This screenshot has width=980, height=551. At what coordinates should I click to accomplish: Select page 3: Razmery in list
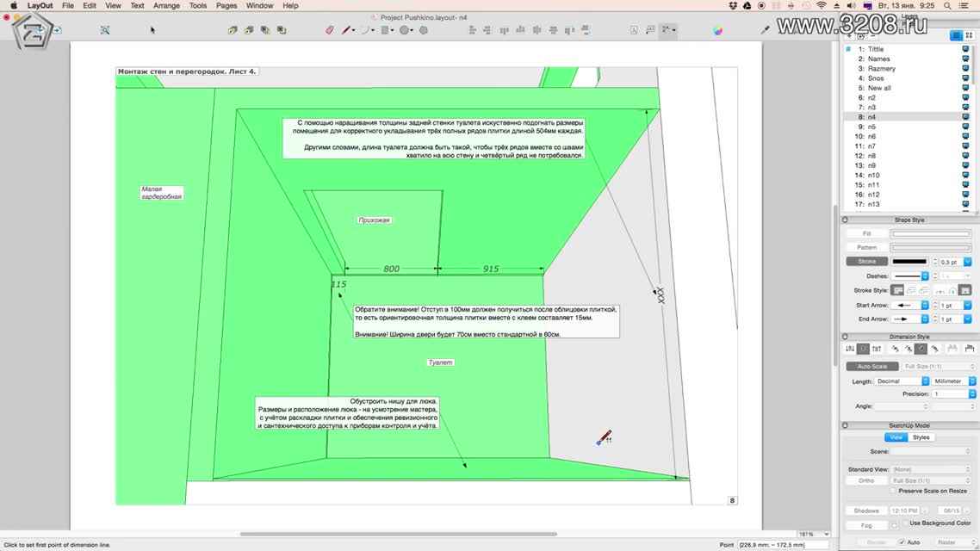coord(905,69)
